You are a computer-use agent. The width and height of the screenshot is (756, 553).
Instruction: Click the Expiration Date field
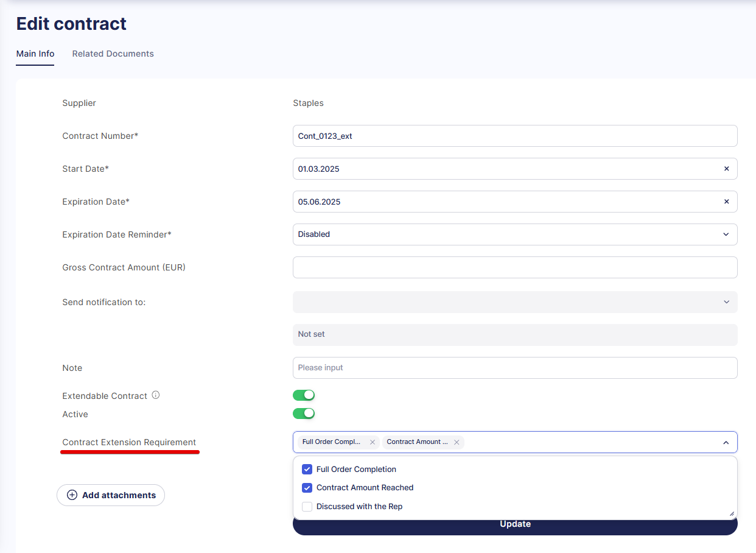coord(515,202)
